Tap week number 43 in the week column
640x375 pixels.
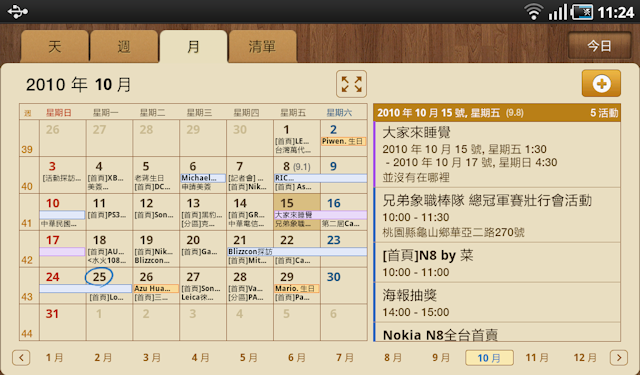pos(27,297)
